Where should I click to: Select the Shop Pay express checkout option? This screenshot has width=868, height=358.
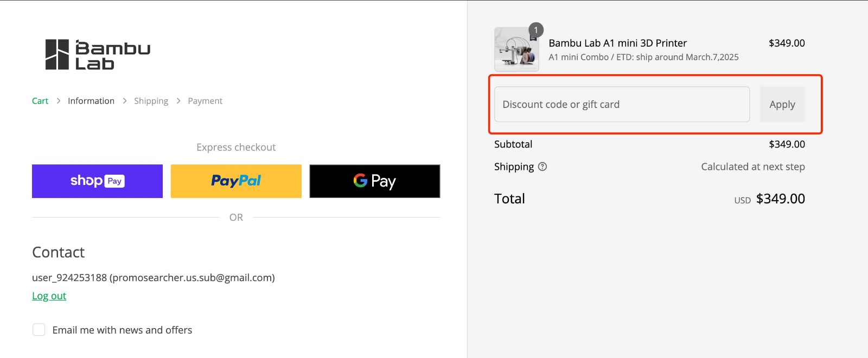coord(97,181)
